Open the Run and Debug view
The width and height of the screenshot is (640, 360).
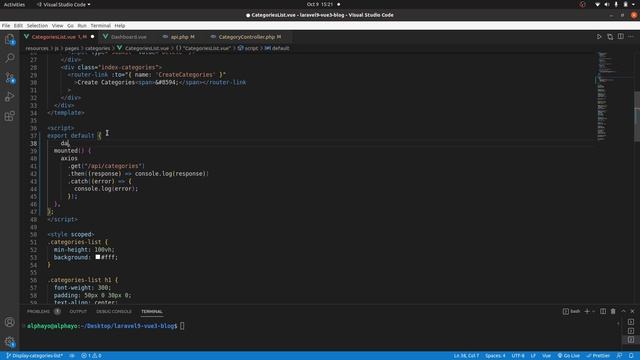(10, 97)
